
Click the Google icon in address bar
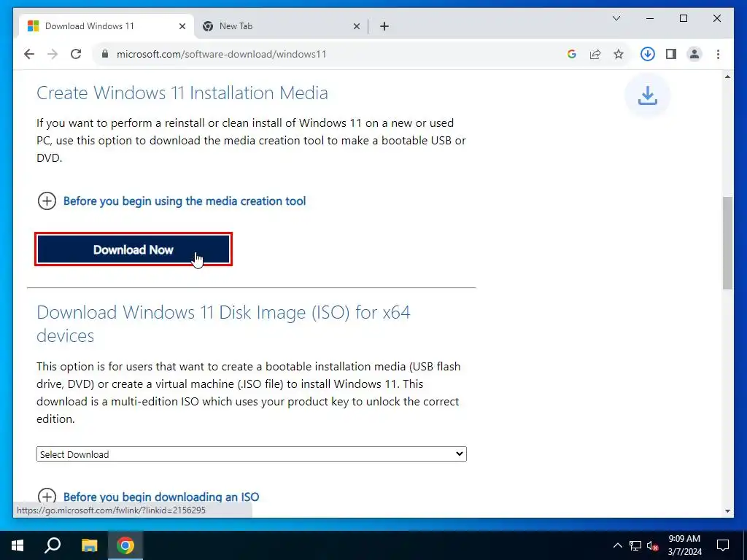click(572, 54)
